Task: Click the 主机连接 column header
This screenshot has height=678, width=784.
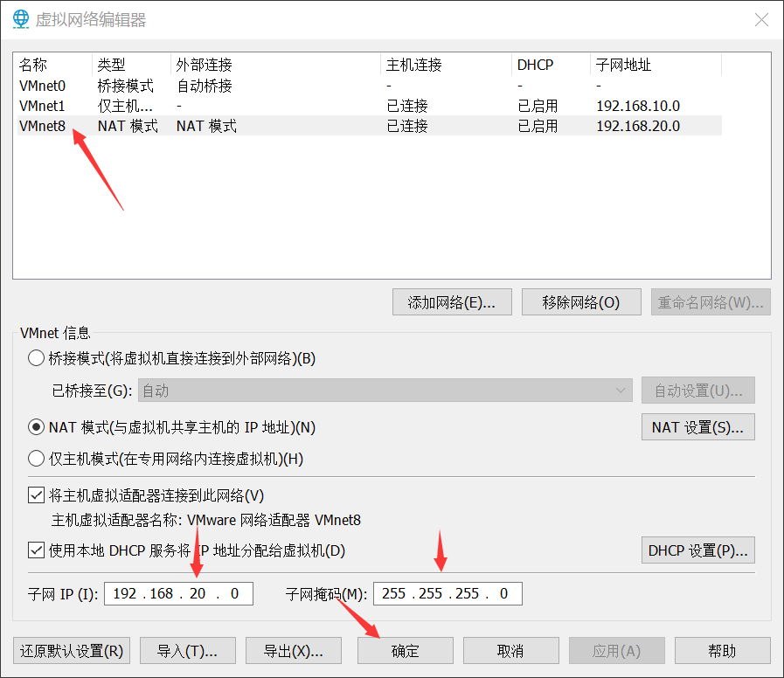Action: pos(446,65)
